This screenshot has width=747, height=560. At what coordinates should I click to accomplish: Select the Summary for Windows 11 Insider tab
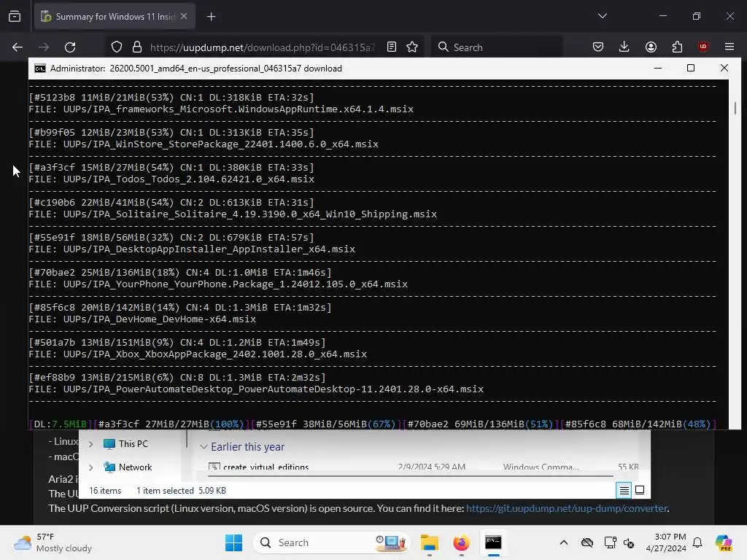coord(115,17)
